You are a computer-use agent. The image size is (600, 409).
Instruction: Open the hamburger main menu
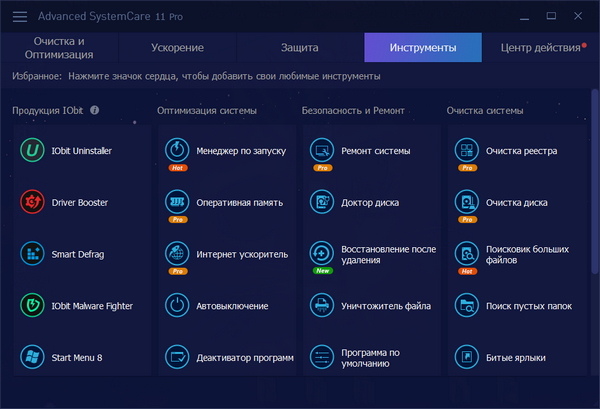point(19,16)
